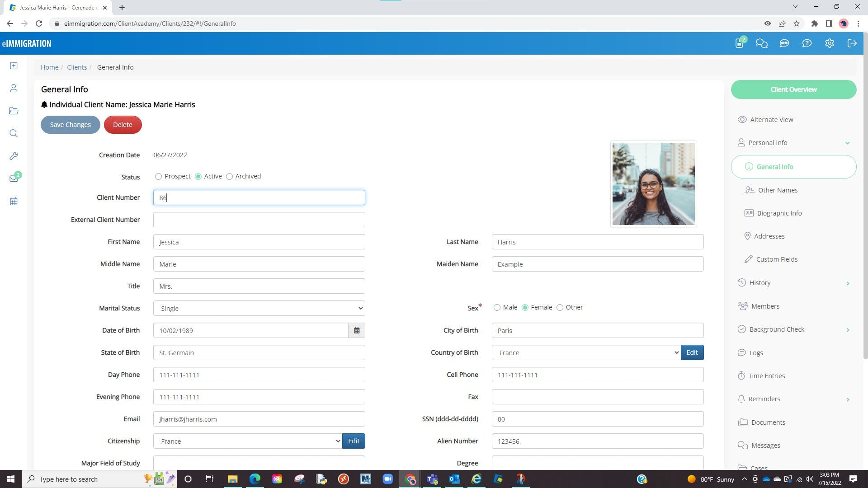Open the email inbox icon with badge
This screenshot has height=488, width=868.
tap(14, 178)
